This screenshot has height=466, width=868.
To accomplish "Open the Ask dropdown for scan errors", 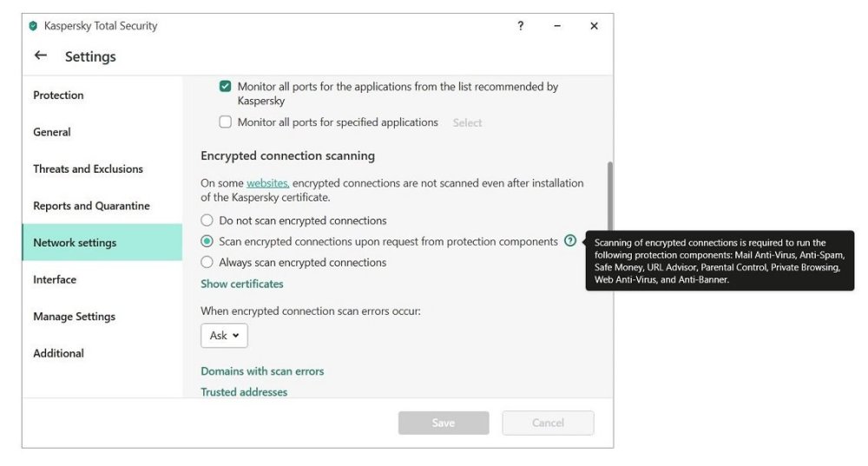I will [x=224, y=336].
